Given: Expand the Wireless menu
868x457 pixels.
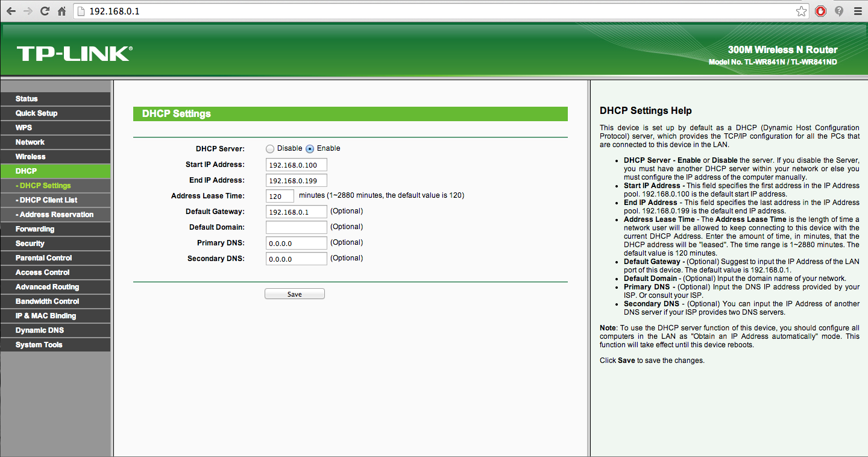Looking at the screenshot, I should click(55, 157).
